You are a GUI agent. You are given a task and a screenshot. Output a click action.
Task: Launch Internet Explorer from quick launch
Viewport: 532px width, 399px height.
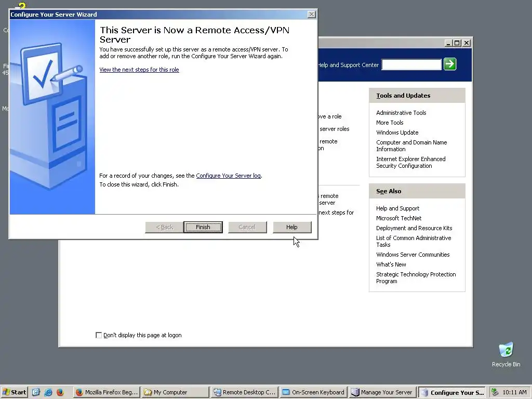click(48, 392)
